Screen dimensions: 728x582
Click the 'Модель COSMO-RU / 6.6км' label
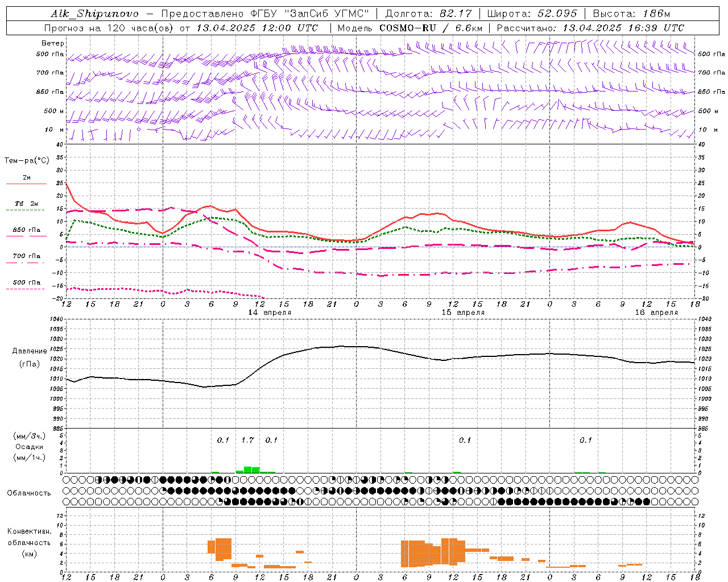click(410, 28)
